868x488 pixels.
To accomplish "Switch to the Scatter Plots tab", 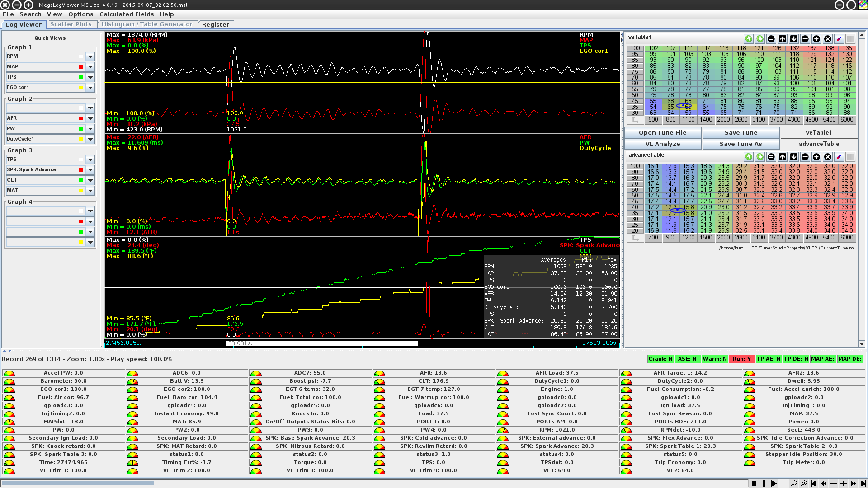I will point(71,24).
